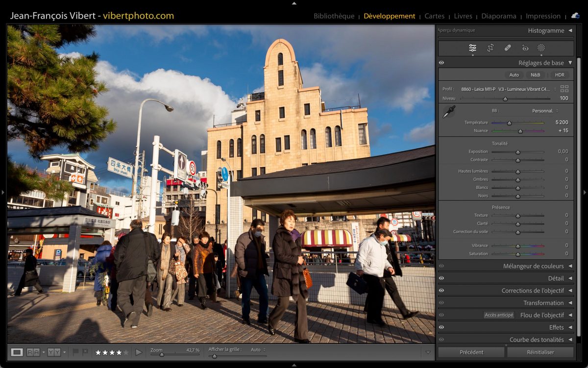Switch to loupe view in bottom toolbar

17,352
